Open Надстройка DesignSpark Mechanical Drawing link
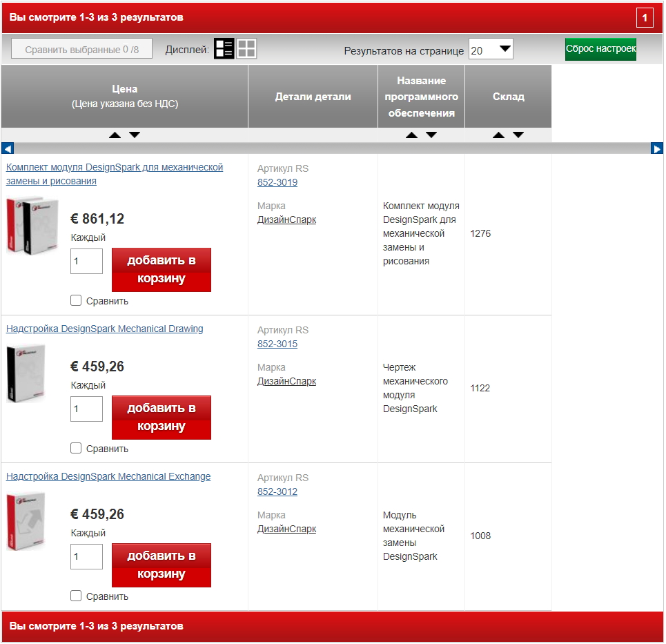This screenshot has width=666, height=644. [x=104, y=329]
